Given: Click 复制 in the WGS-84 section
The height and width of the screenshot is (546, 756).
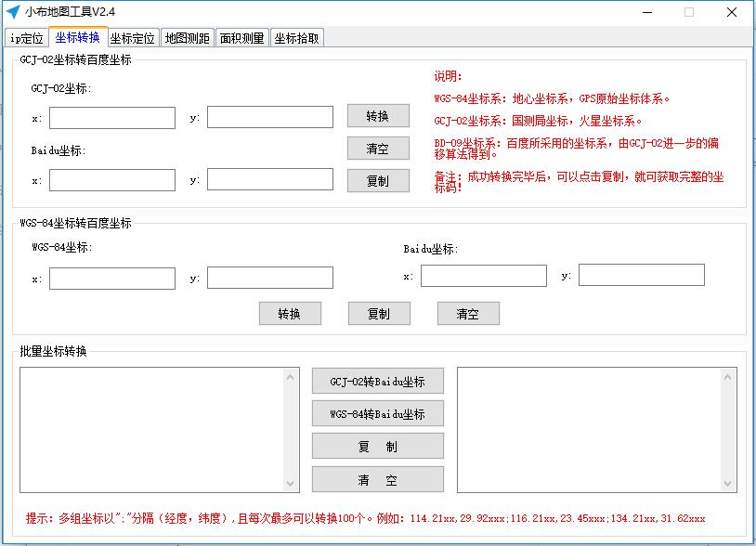Looking at the screenshot, I should click(379, 313).
